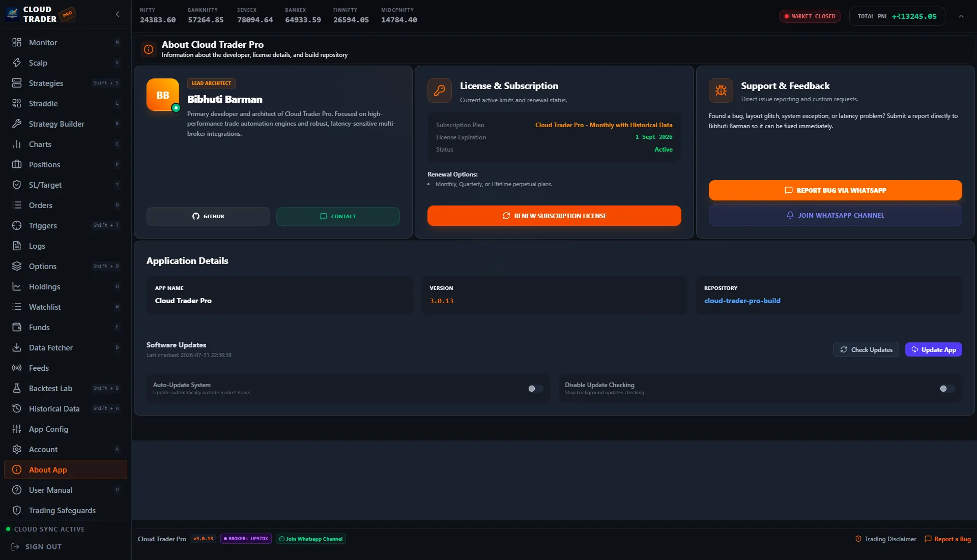The width and height of the screenshot is (977, 560).
Task: Click the Cloud Sync Active status
Action: pos(45,529)
